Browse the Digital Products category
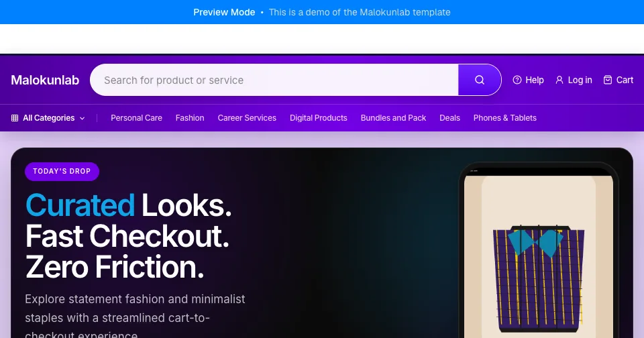The width and height of the screenshot is (644, 338). pyautogui.click(x=318, y=118)
